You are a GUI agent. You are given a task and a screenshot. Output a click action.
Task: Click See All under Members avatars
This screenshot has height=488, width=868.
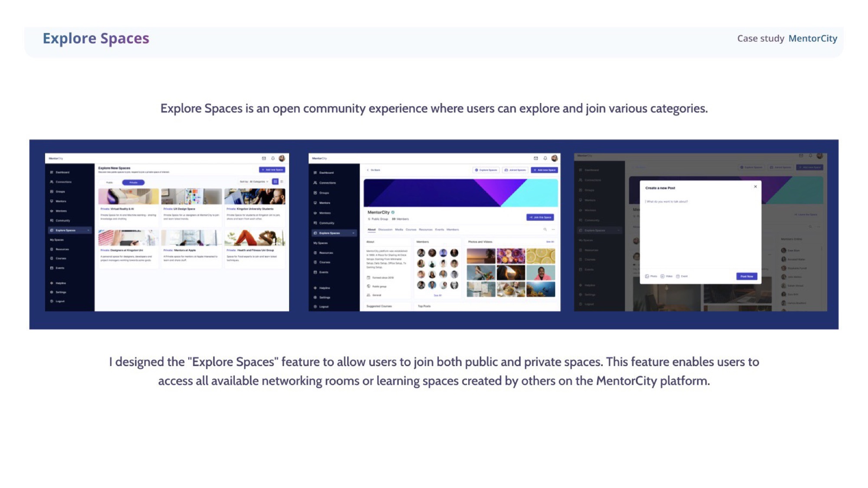(437, 295)
